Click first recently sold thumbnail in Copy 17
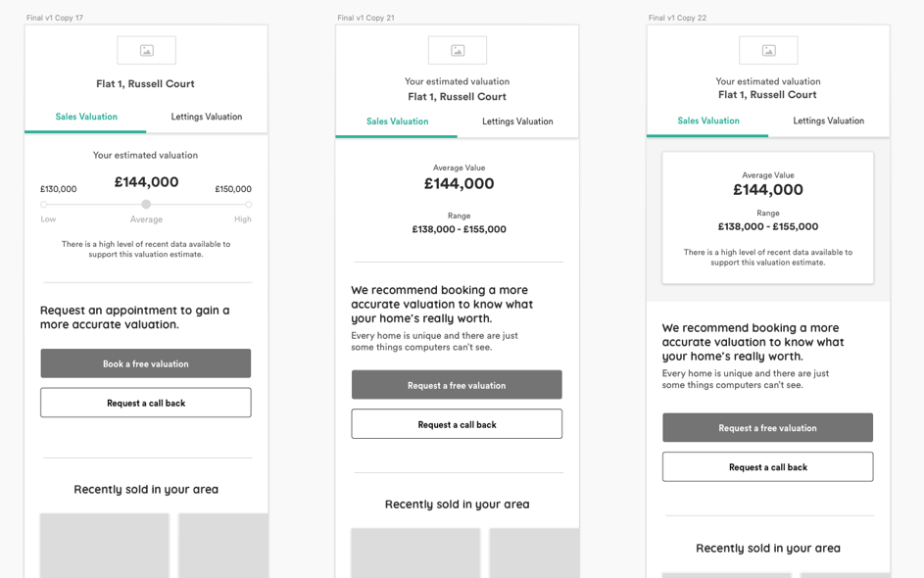The height and width of the screenshot is (578, 924). coord(105,545)
